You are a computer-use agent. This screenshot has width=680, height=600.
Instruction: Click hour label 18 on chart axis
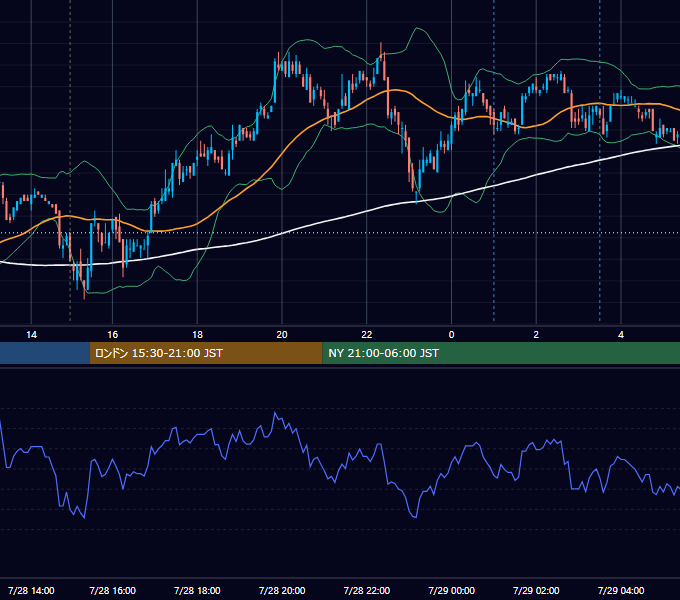197,335
